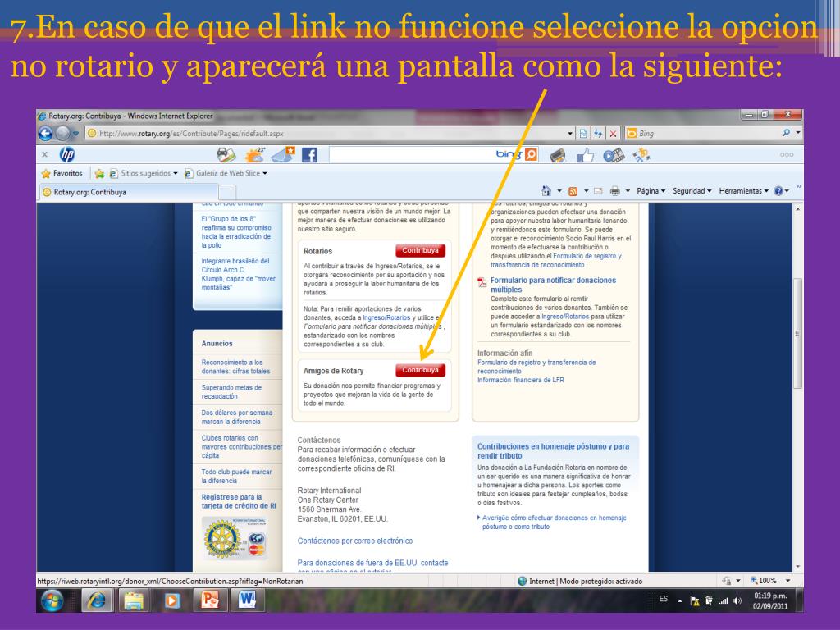Open Windows Media Player on taskbar
The width and height of the screenshot is (840, 630).
tap(172, 600)
